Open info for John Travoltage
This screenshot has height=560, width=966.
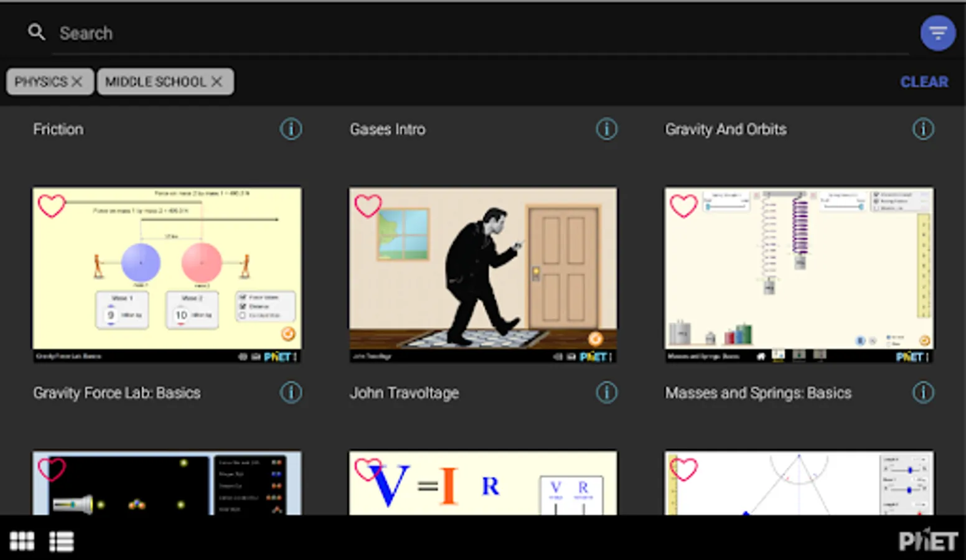click(x=607, y=393)
